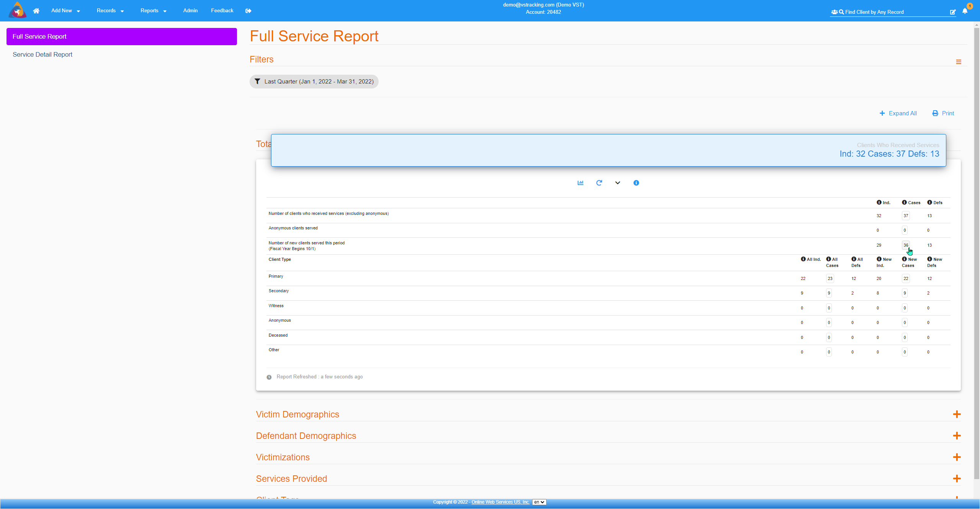Select the Service Detail Report link

[x=42, y=54]
